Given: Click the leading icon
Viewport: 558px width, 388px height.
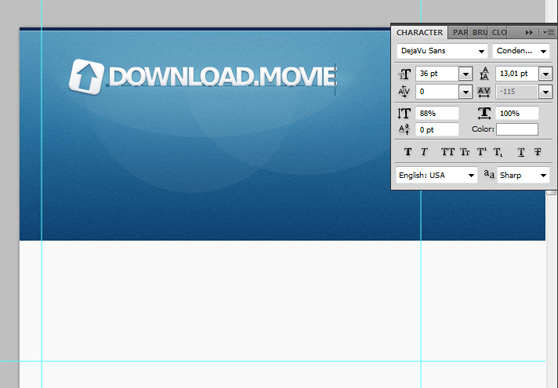Looking at the screenshot, I should pyautogui.click(x=484, y=74).
